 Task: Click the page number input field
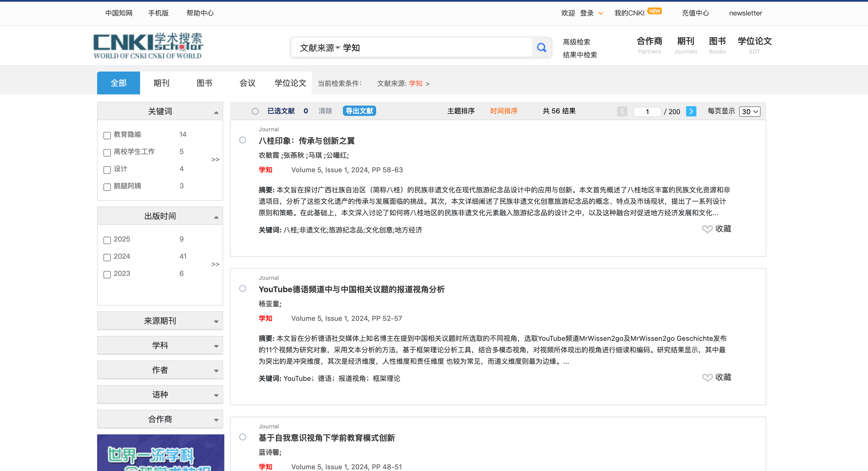647,111
